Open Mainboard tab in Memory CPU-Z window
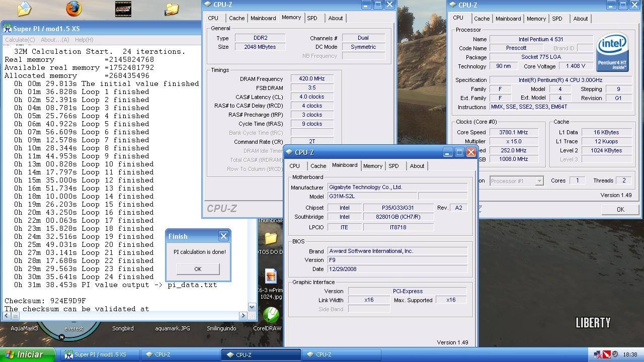Image resolution: width=644 pixels, height=362 pixels. point(263,18)
